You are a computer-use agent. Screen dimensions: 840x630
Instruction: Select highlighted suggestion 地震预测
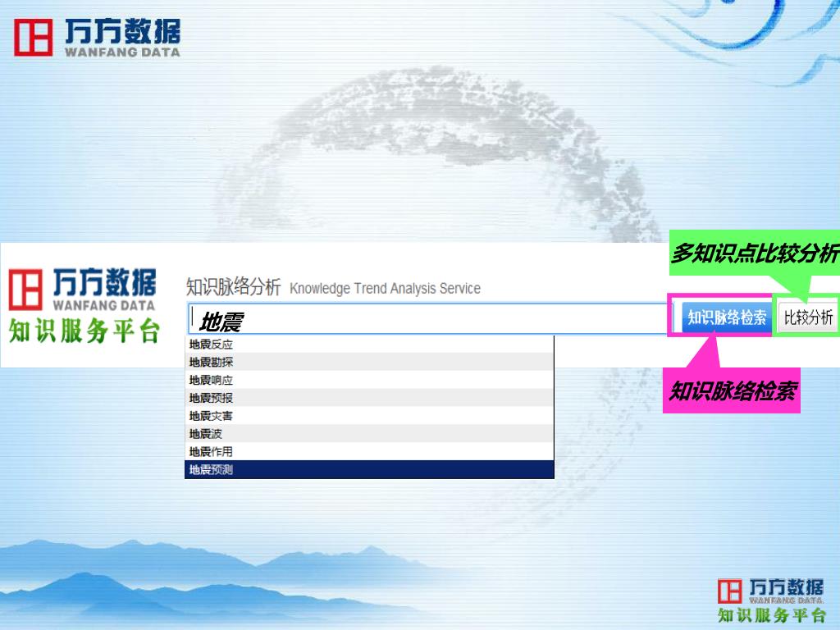click(369, 470)
